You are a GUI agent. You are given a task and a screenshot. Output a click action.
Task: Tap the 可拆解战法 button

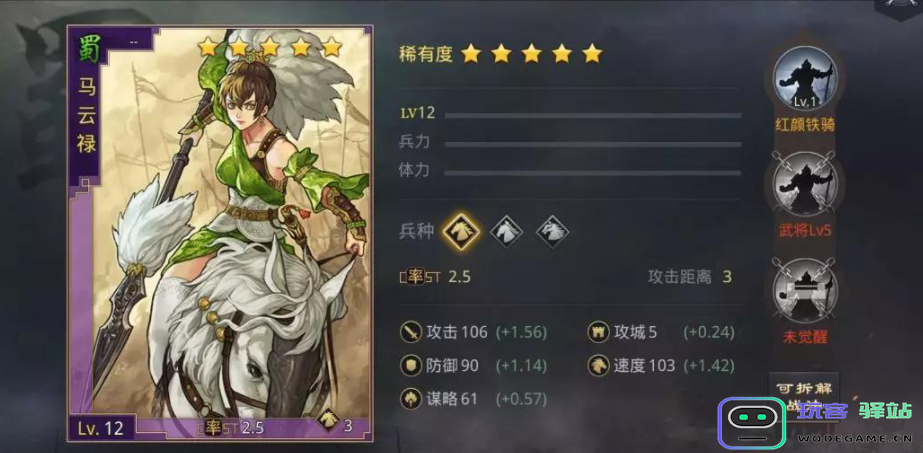click(804, 397)
